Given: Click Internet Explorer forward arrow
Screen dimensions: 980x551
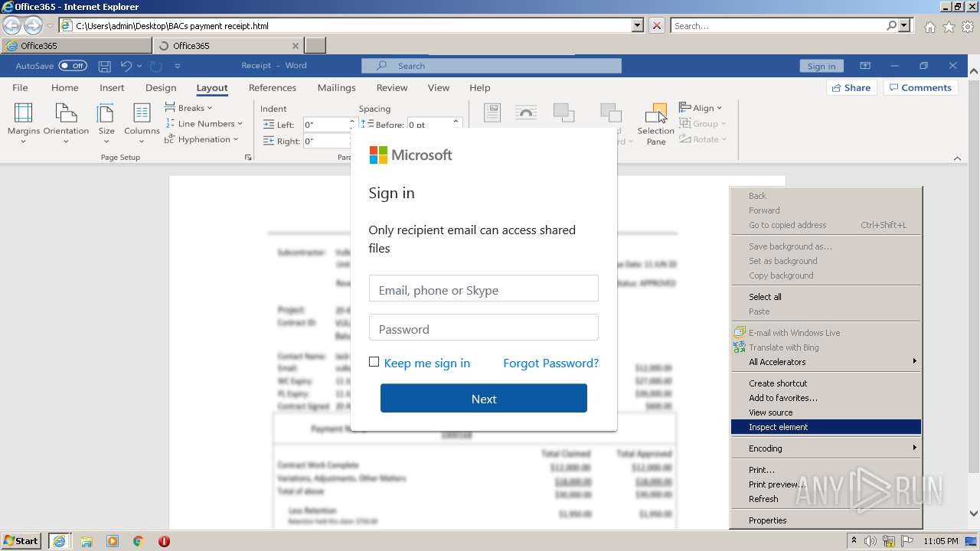Looking at the screenshot, I should pos(33,26).
